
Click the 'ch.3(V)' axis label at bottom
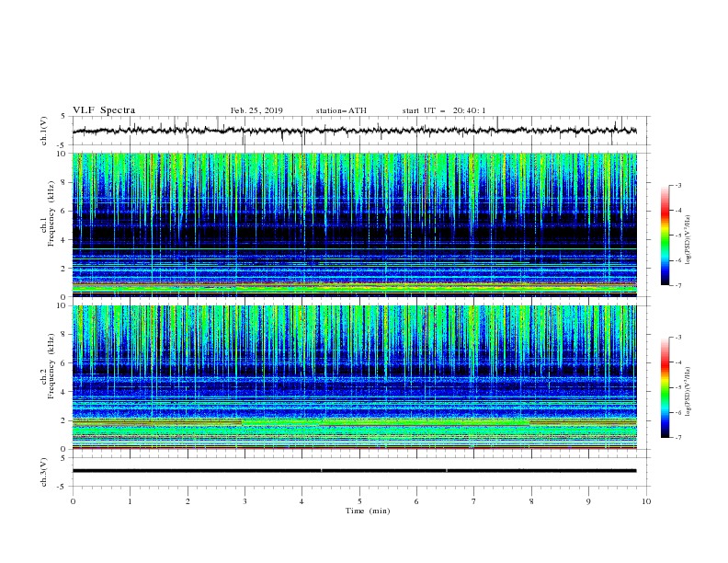pos(44,472)
